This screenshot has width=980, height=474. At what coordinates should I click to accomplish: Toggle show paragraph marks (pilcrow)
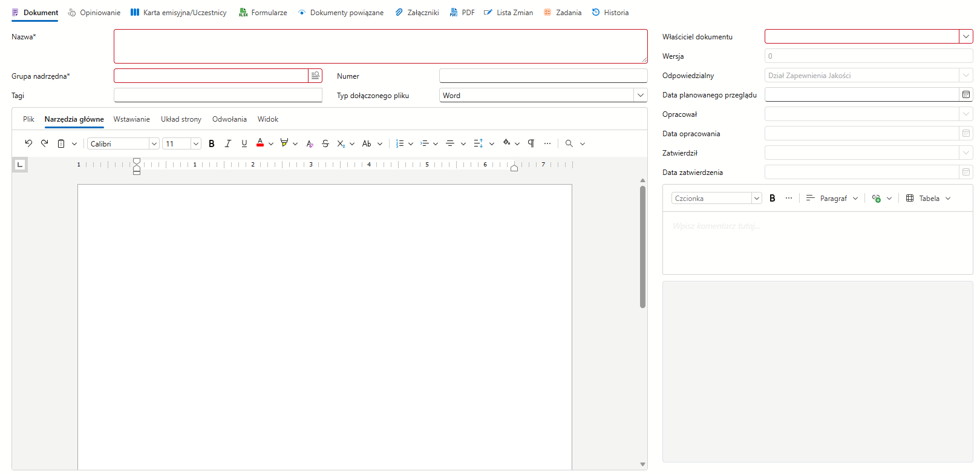(x=531, y=143)
